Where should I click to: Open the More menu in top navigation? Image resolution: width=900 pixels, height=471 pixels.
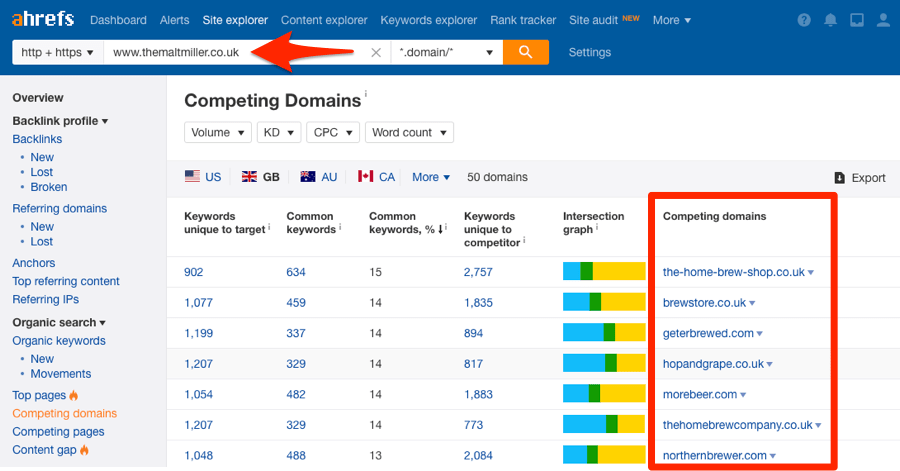pyautogui.click(x=672, y=20)
